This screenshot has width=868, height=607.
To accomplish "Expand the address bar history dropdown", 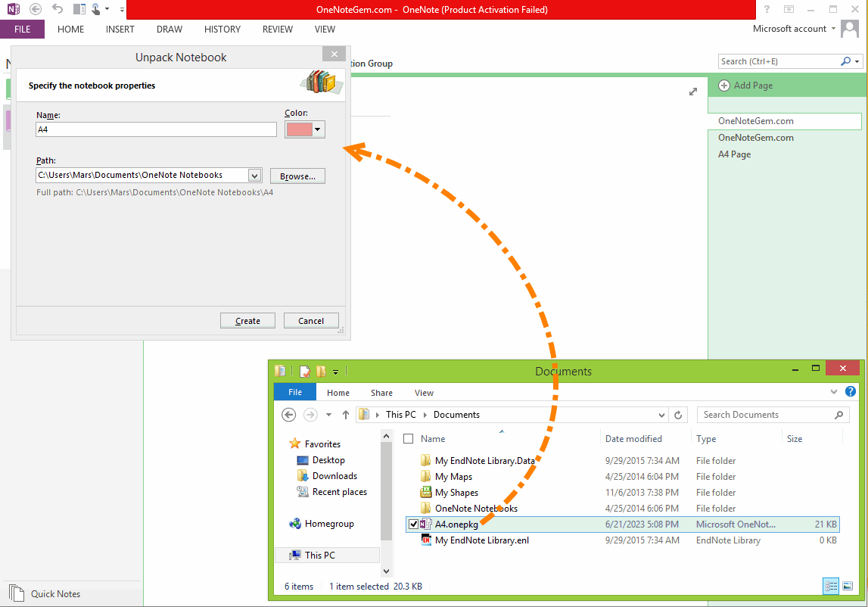I will point(661,416).
